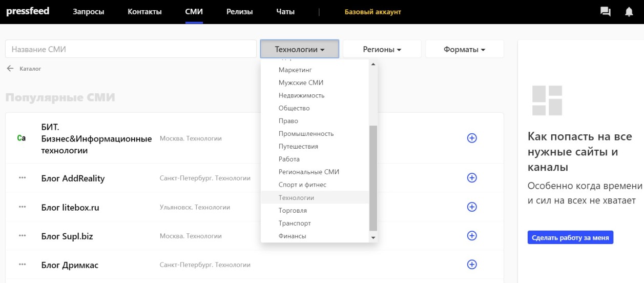The image size is (644, 283).
Task: Open the chat messages icon in header
Action: 605,12
